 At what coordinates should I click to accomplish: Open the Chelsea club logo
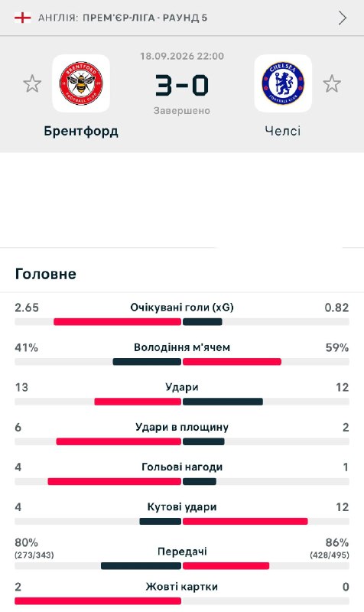[x=283, y=83]
